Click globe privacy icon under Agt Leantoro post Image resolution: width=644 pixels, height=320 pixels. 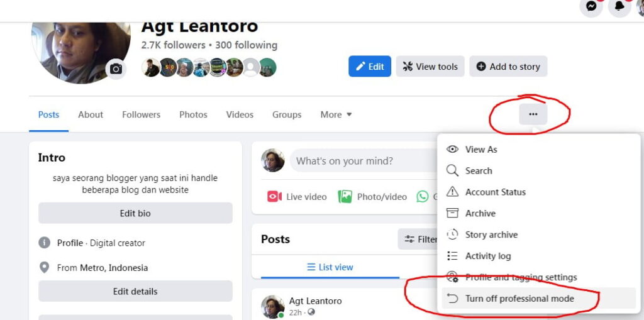click(x=311, y=312)
